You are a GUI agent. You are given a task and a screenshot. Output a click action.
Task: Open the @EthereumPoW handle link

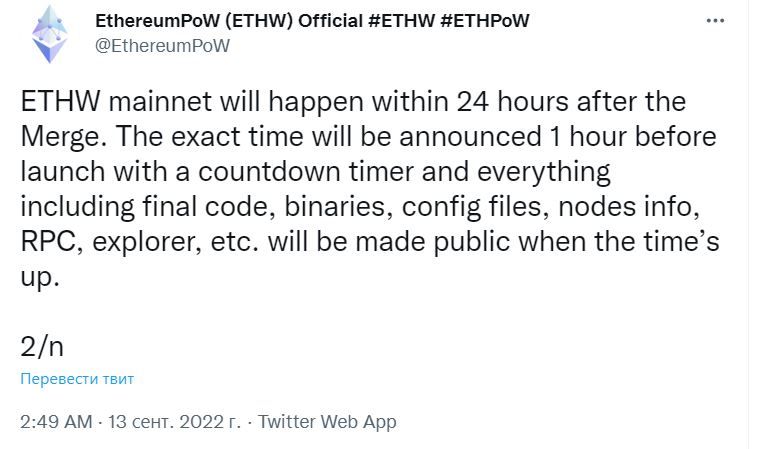click(162, 46)
